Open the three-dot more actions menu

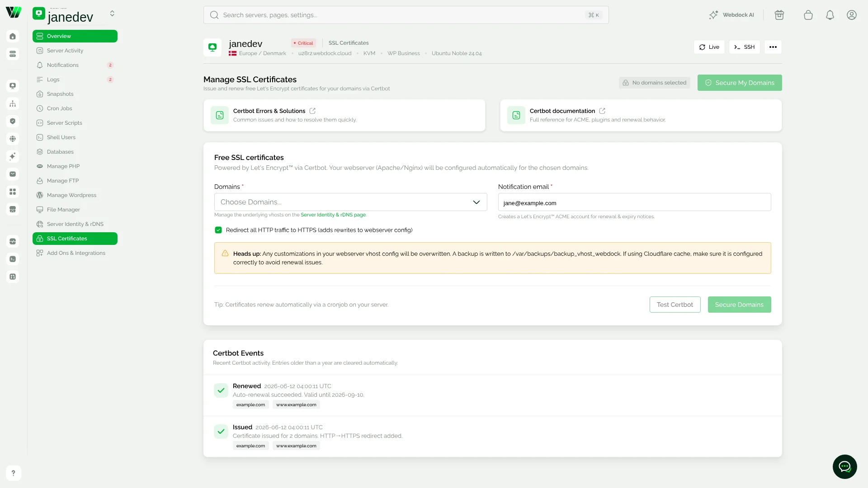773,47
